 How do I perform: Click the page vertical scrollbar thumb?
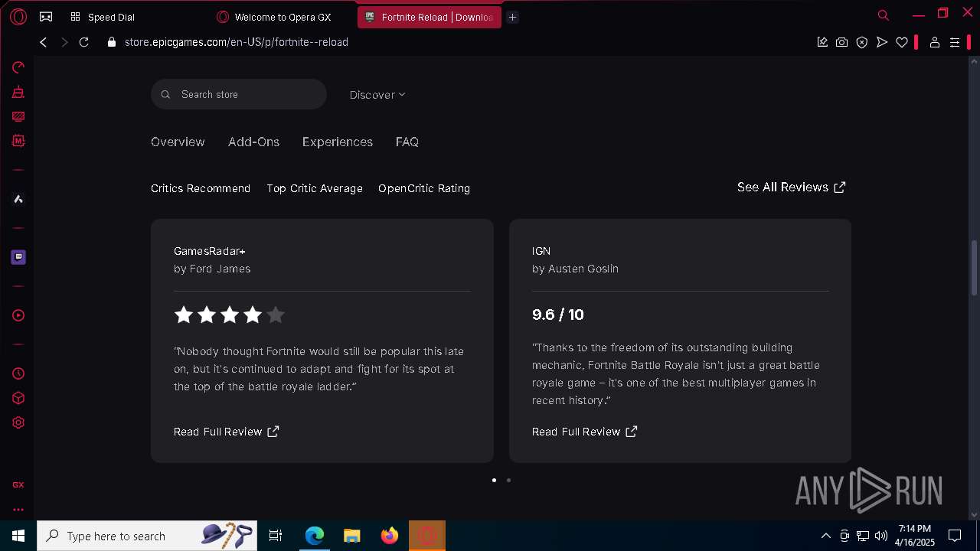tap(974, 268)
